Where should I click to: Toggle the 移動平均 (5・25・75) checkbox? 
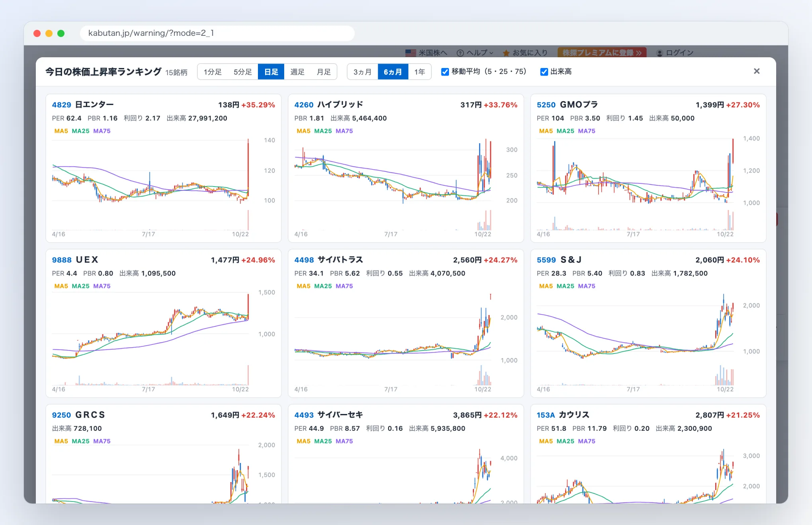pos(445,72)
